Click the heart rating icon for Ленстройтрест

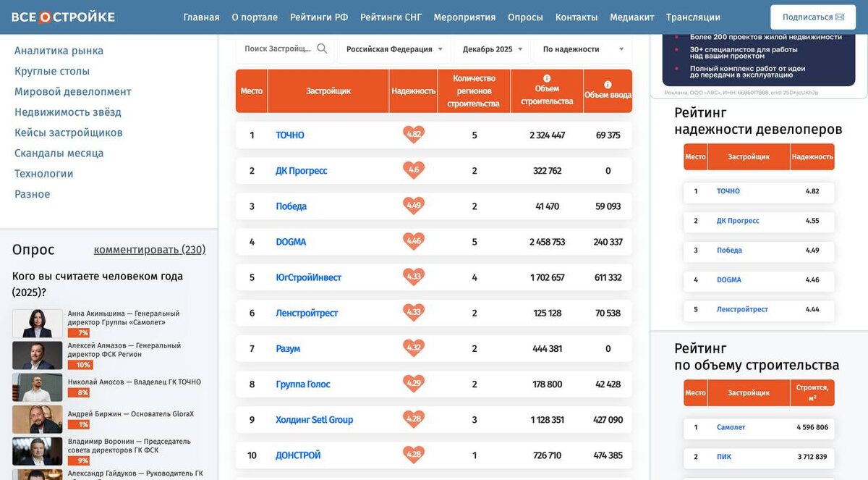click(414, 312)
